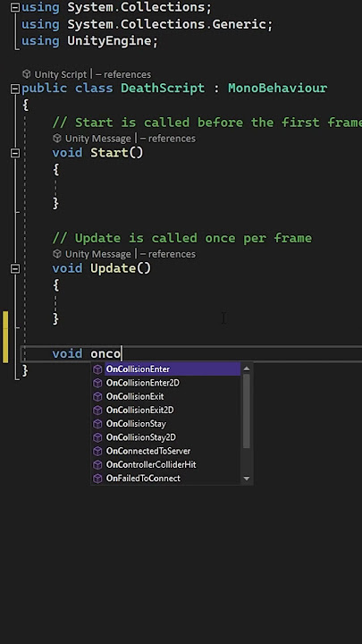Click autocomplete list scroll up arrow
This screenshot has height=644, width=362.
[x=247, y=369]
